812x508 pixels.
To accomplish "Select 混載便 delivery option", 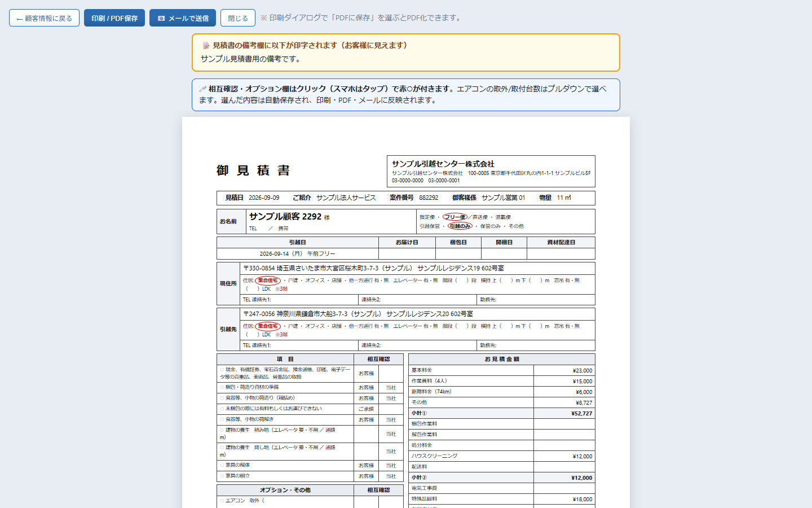I will click(503, 217).
